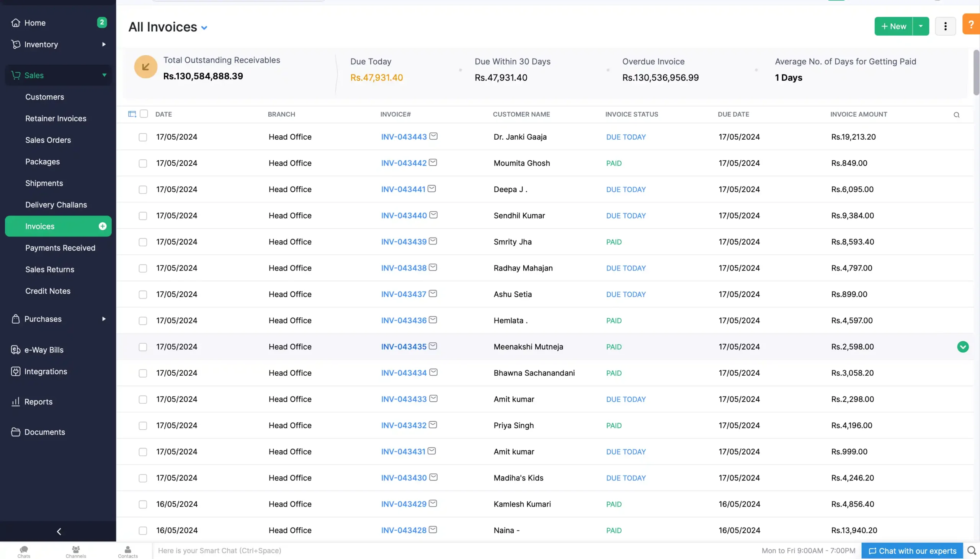Image resolution: width=980 pixels, height=559 pixels.
Task: Click the Purchases bag icon
Action: click(15, 319)
